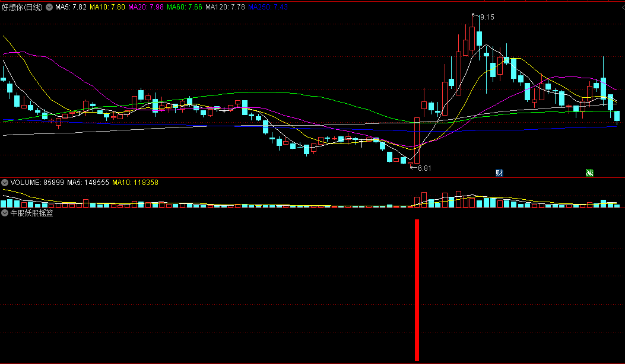
Task: Click the MA120: 7.78 label
Action: pyautogui.click(x=225, y=7)
